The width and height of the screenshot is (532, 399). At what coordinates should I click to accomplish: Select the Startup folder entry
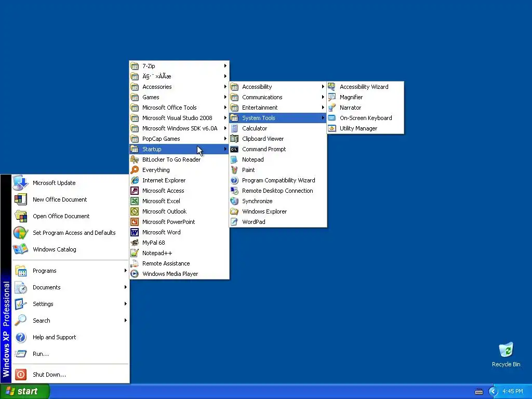click(179, 149)
